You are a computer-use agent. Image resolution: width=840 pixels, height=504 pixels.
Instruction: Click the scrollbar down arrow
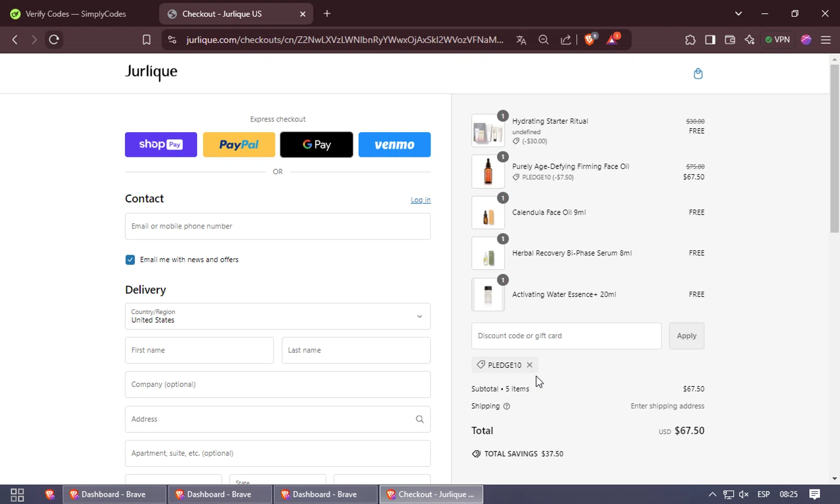(834, 479)
